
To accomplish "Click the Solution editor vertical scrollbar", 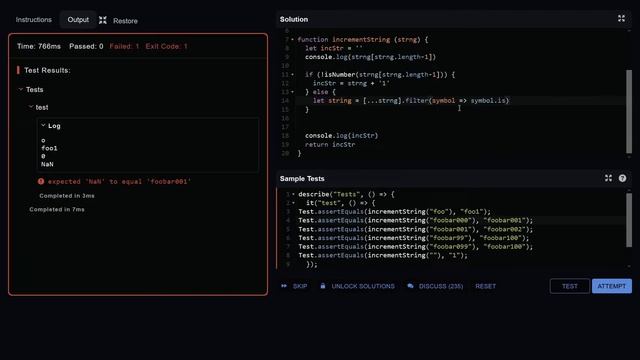I will click(x=629, y=111).
